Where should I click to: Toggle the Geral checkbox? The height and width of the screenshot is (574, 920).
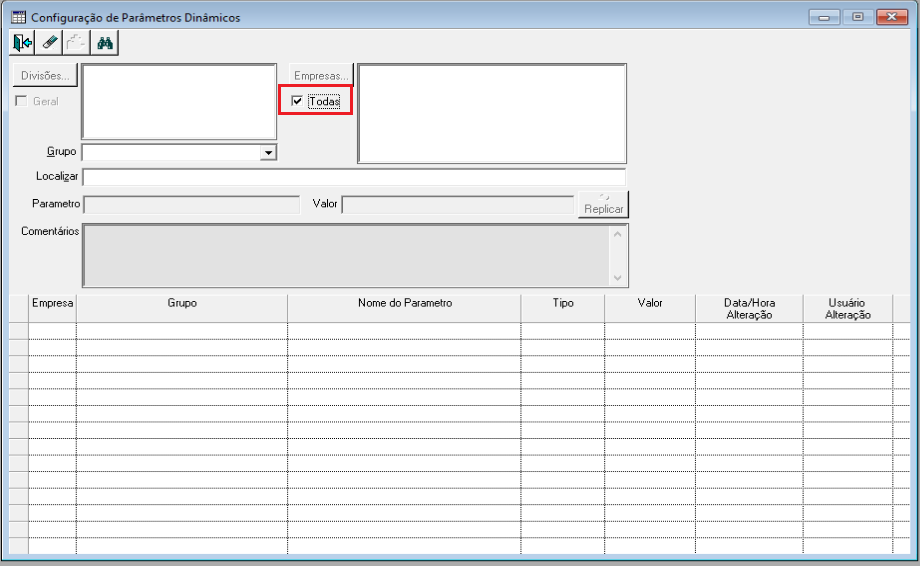(x=22, y=101)
